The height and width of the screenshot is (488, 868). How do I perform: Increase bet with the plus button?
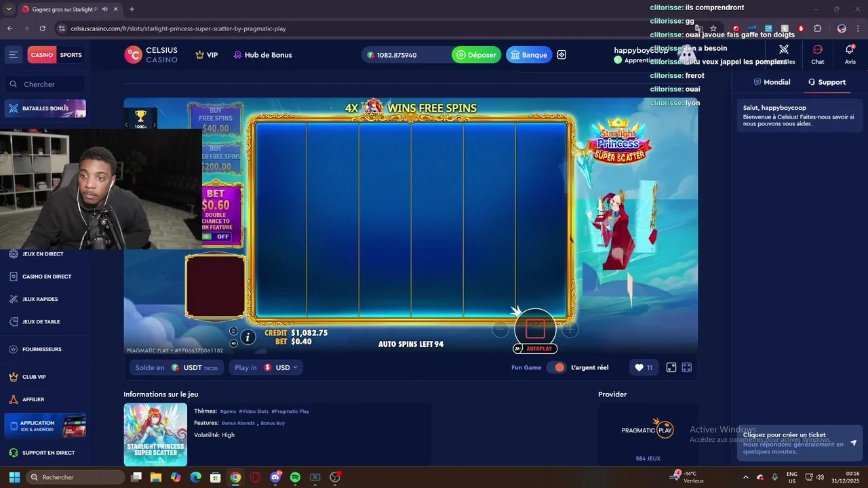(x=570, y=329)
